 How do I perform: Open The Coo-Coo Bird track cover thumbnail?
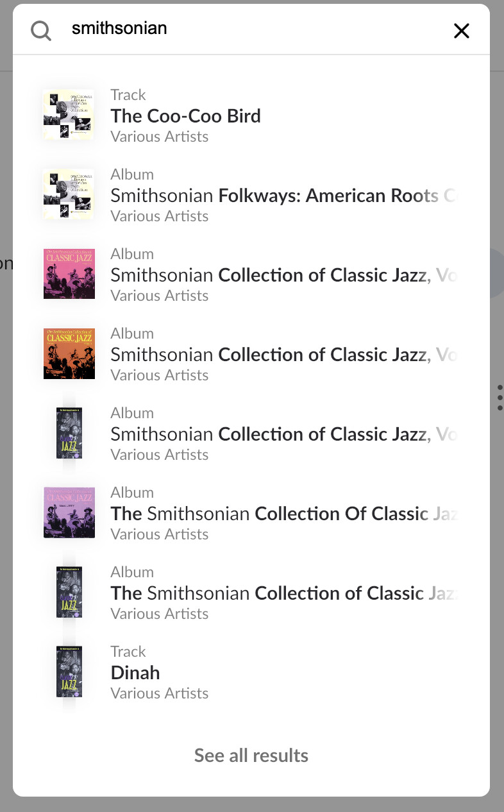[x=69, y=115]
